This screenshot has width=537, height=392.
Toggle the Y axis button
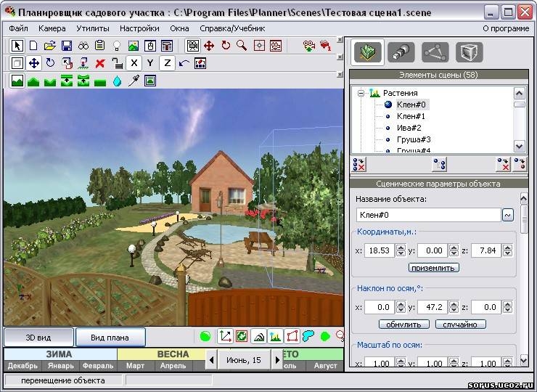tap(150, 63)
